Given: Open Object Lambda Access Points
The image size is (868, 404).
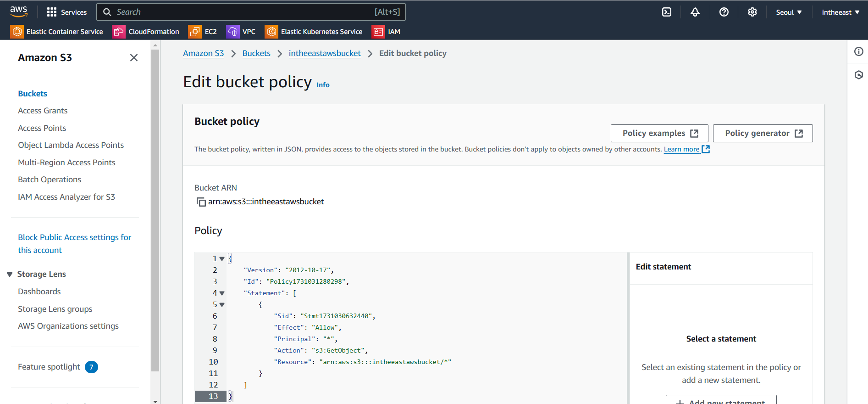Looking at the screenshot, I should click(71, 145).
